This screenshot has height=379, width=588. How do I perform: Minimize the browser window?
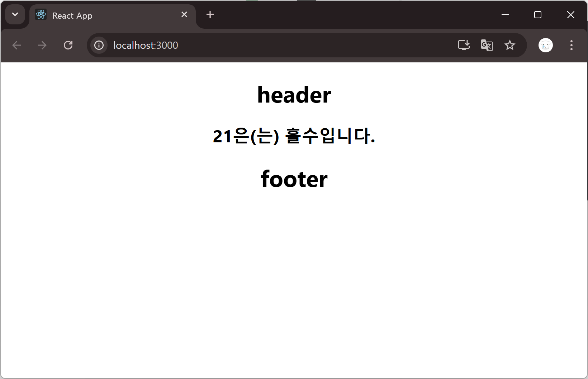pos(505,15)
